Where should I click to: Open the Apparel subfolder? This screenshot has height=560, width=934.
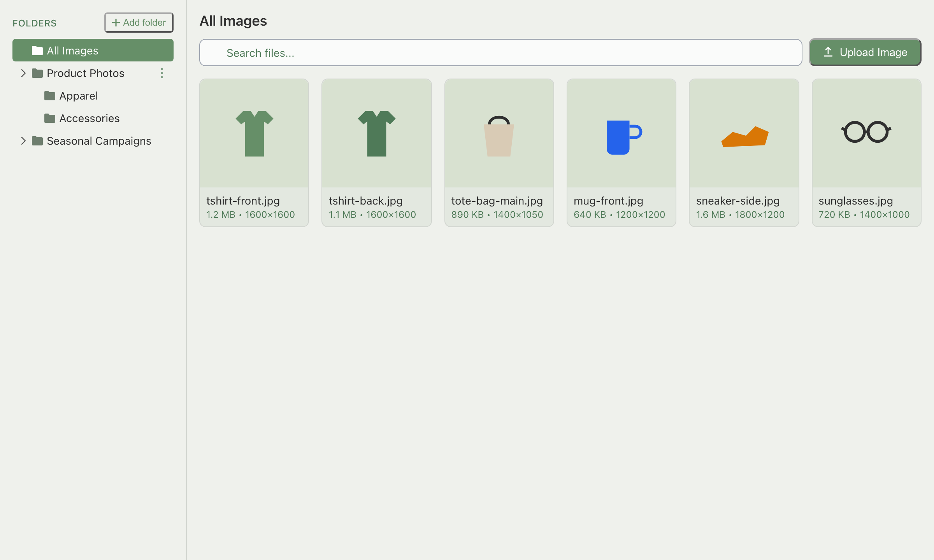[93, 96]
